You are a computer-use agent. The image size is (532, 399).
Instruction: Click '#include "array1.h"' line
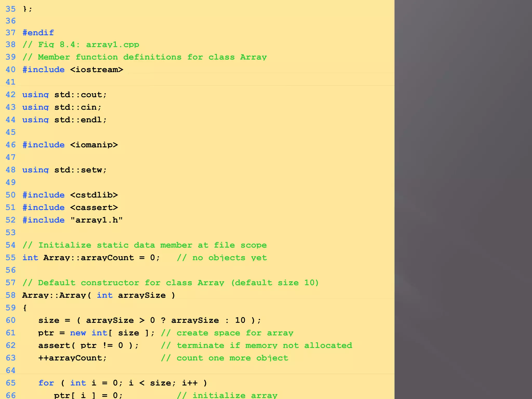coord(72,220)
